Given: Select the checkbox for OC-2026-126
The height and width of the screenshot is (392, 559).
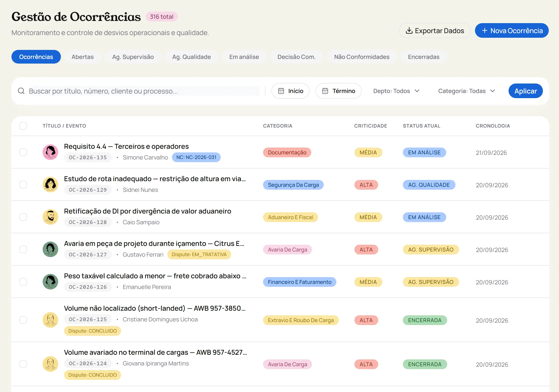Looking at the screenshot, I should pos(23,282).
